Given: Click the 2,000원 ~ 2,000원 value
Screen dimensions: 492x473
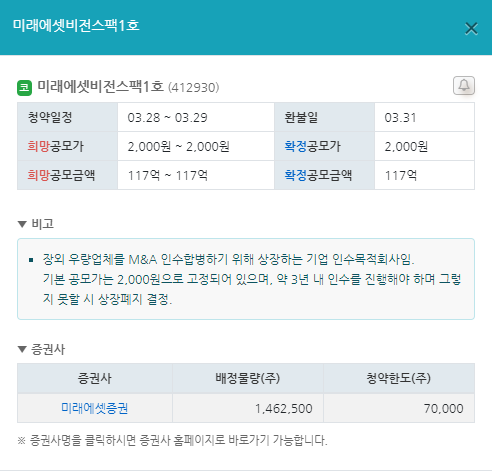Looking at the screenshot, I should [178, 147].
